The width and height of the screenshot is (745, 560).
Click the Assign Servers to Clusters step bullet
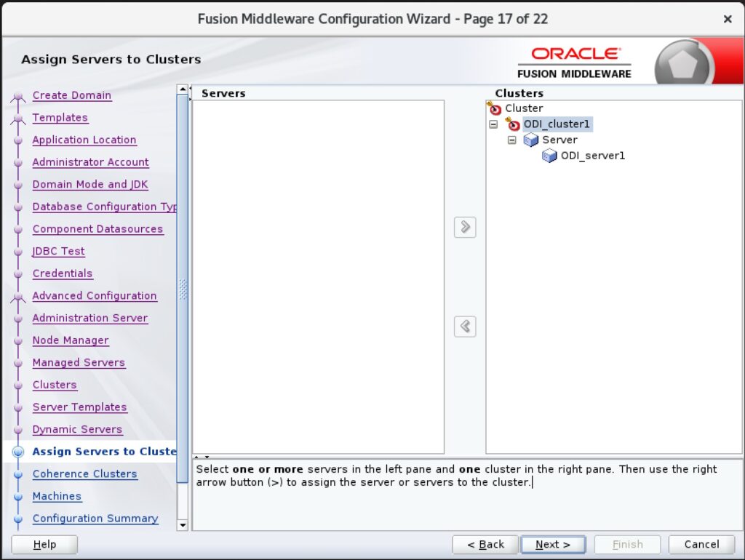tap(18, 452)
